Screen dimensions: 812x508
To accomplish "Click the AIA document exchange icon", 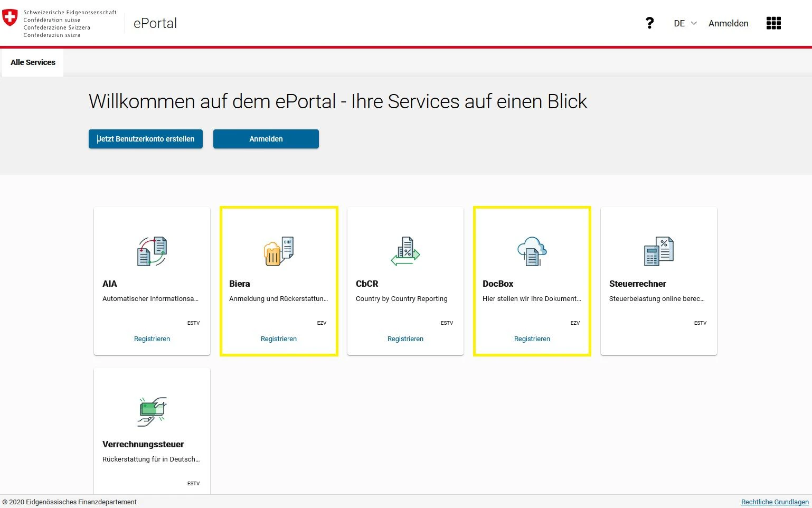I will pyautogui.click(x=152, y=251).
